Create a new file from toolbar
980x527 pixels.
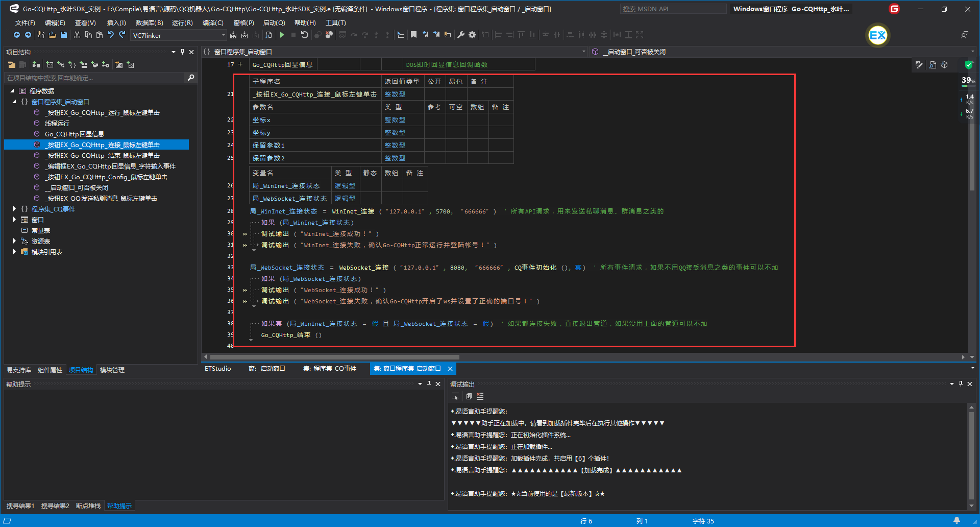[x=41, y=35]
